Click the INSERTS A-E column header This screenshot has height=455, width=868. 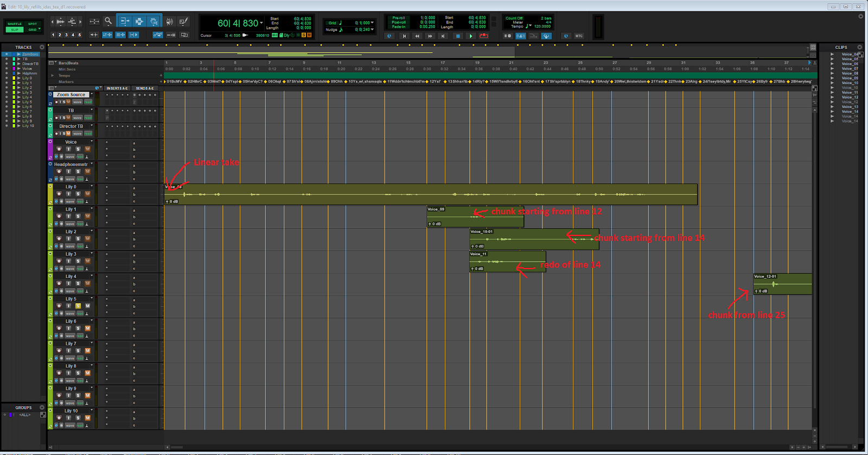coord(117,88)
